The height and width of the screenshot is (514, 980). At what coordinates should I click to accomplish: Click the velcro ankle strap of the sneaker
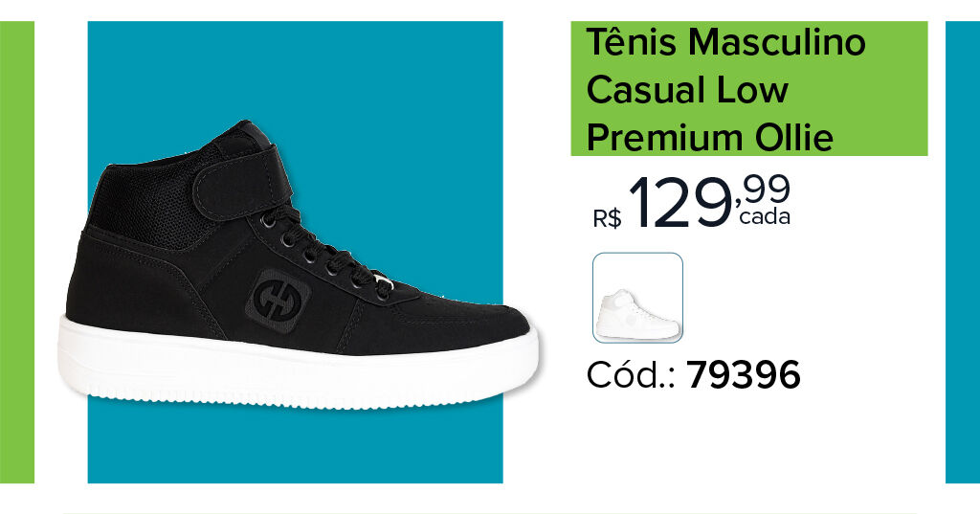(x=242, y=182)
